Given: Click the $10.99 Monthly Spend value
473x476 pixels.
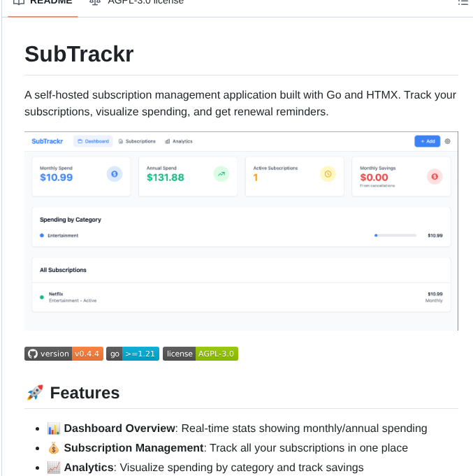Looking at the screenshot, I should pos(57,178).
